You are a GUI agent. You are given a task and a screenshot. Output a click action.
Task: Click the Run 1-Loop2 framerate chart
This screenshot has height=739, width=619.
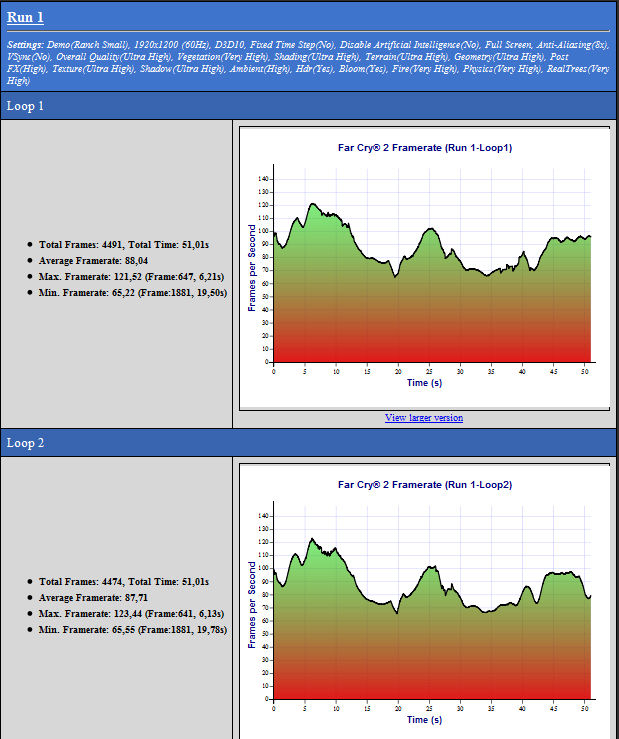coord(424,601)
